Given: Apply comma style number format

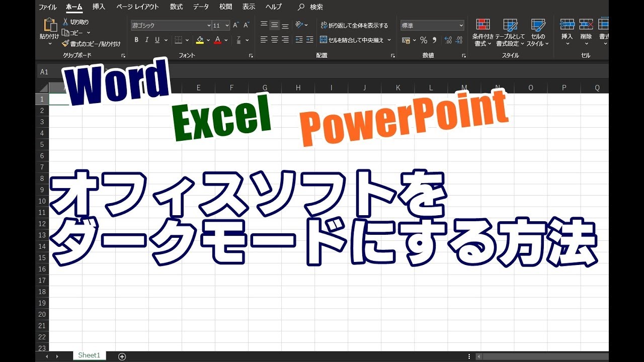Looking at the screenshot, I should (x=434, y=40).
